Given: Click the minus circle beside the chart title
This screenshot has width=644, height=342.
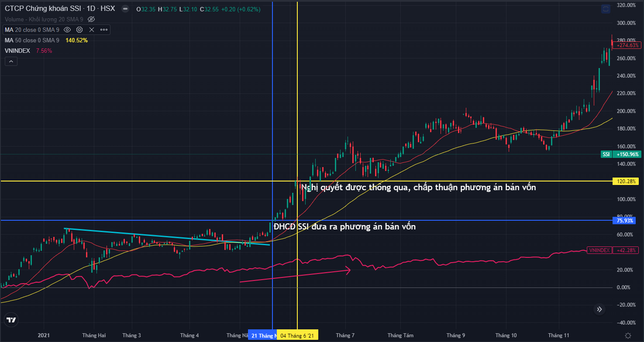Looking at the screenshot, I should (124, 9).
